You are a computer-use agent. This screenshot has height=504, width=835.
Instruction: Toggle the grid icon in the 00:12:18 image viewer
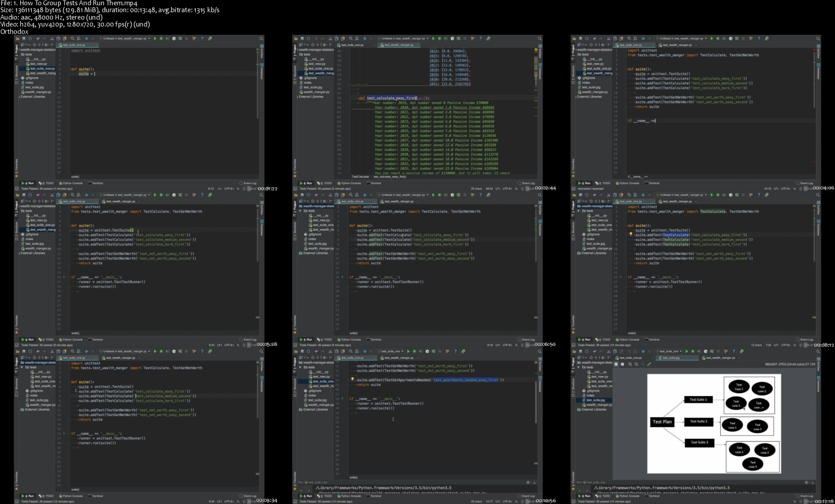coord(623,364)
